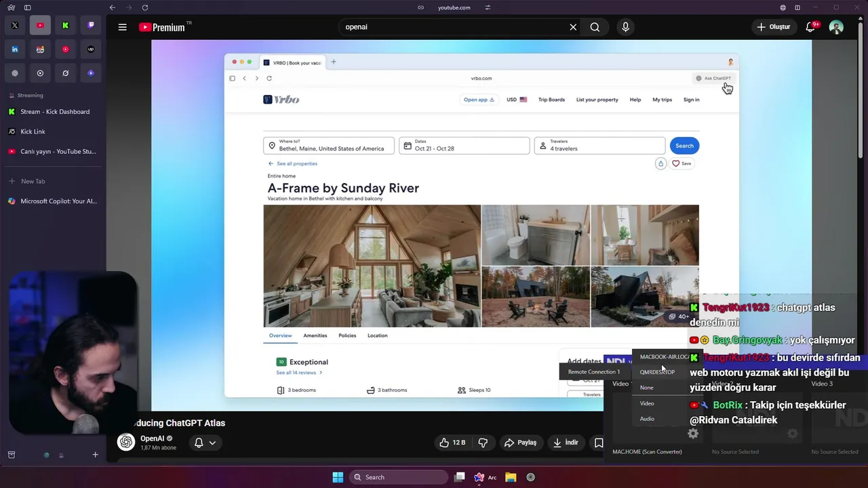Open the OpenAI channel name link

153,439
